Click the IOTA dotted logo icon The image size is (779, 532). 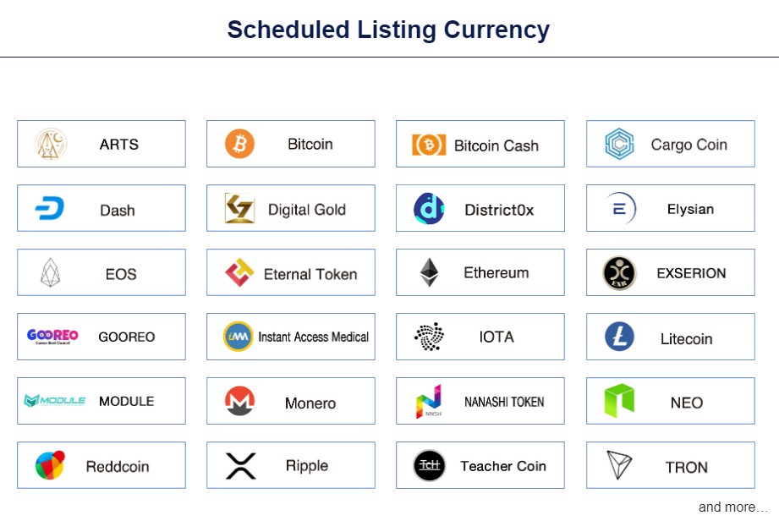tap(429, 337)
